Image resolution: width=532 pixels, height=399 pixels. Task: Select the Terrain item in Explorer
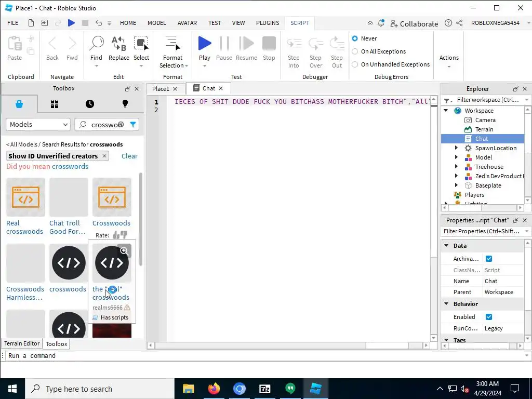pos(484,129)
